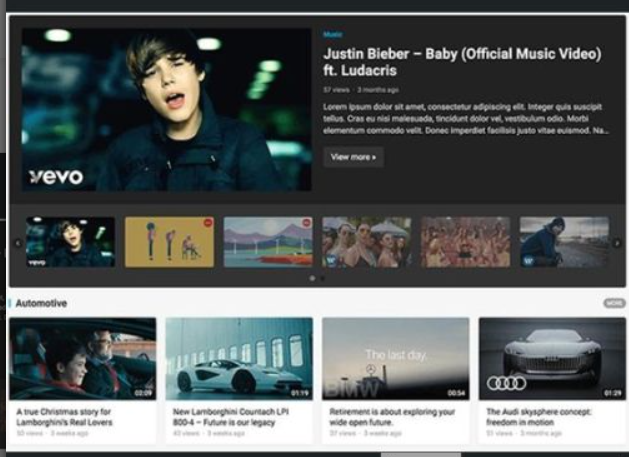Click the featured video's Lorem ipsum description
The width and height of the screenshot is (629, 457).
466,118
